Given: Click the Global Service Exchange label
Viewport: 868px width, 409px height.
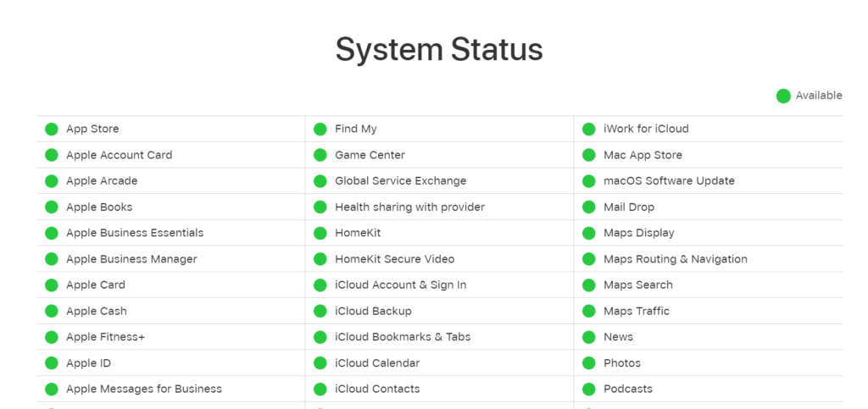Looking at the screenshot, I should click(x=400, y=181).
